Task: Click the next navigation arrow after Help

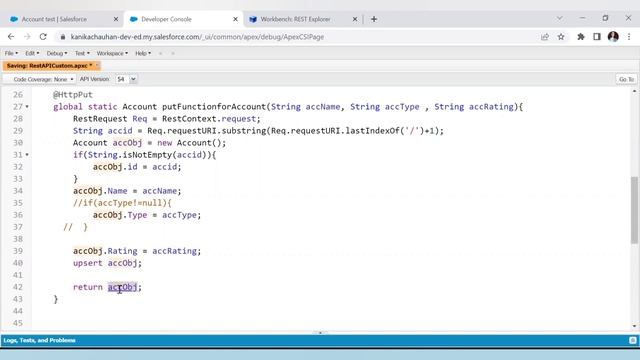Action: [x=173, y=53]
